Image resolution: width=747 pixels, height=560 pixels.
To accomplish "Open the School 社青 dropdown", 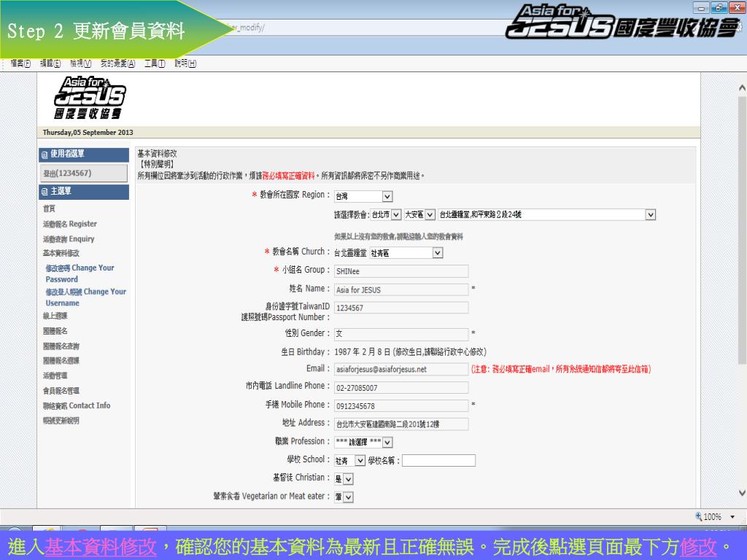I will (x=349, y=461).
